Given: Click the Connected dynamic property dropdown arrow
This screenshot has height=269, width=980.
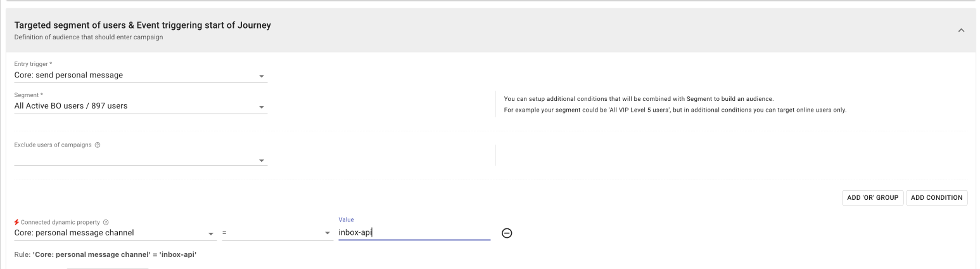Looking at the screenshot, I should [x=212, y=233].
